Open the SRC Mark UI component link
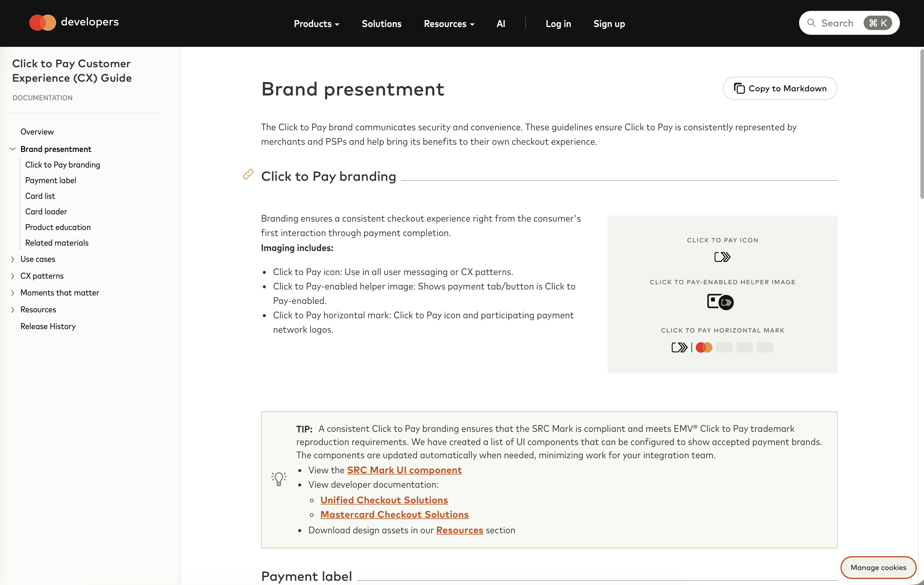Image resolution: width=924 pixels, height=585 pixels. (x=404, y=470)
